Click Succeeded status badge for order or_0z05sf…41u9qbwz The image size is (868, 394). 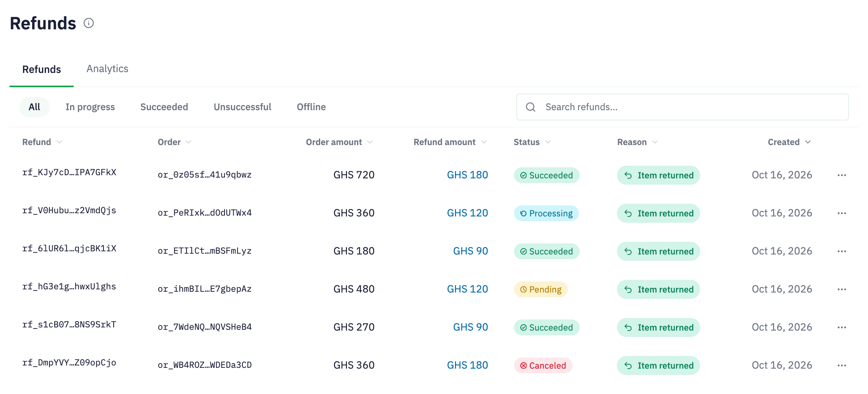point(546,175)
